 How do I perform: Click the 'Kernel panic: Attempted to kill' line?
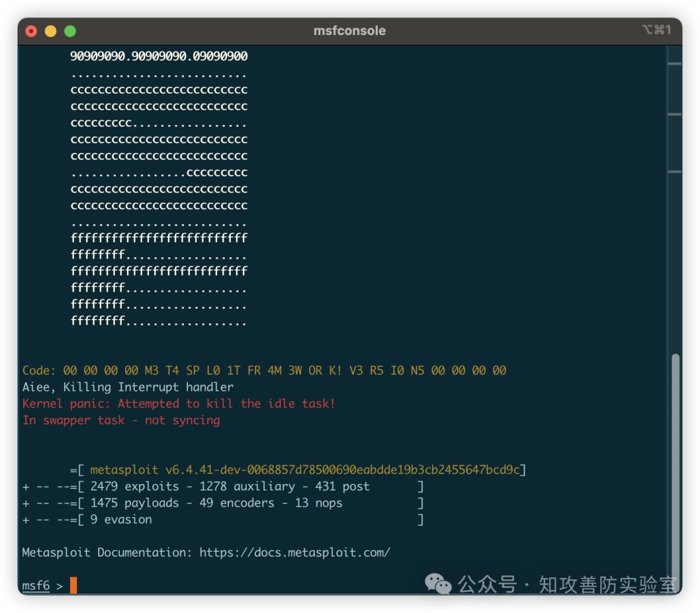(x=179, y=404)
